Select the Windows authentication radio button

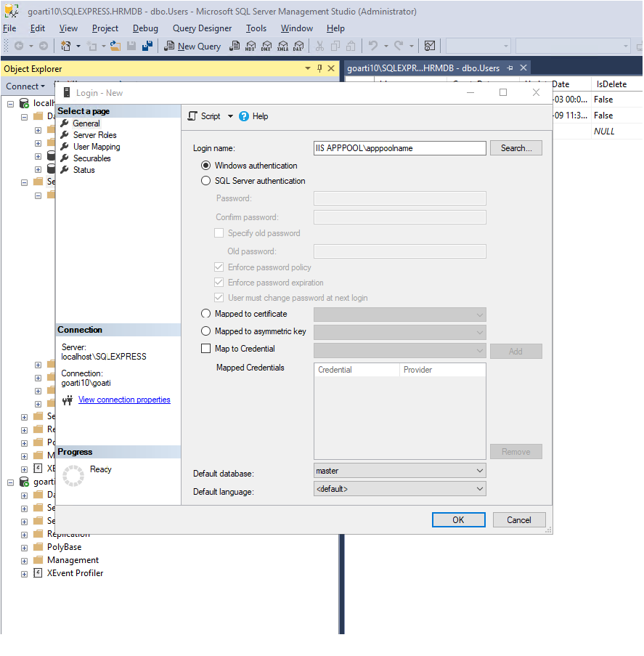pyautogui.click(x=205, y=165)
